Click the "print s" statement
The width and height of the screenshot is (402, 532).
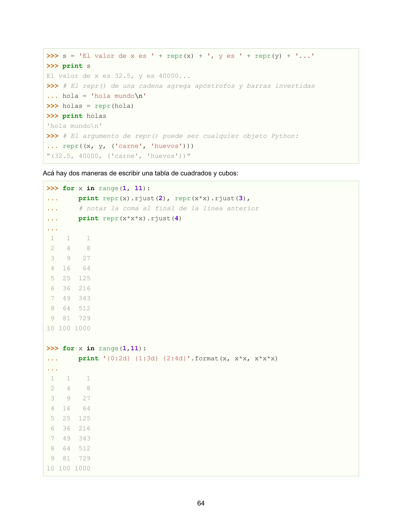click(x=76, y=66)
